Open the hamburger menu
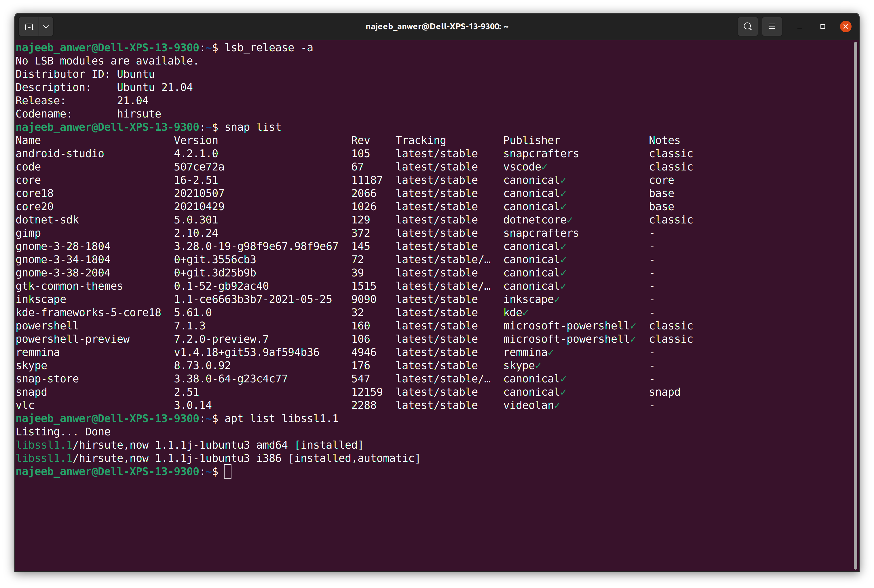The image size is (874, 588). click(x=772, y=26)
